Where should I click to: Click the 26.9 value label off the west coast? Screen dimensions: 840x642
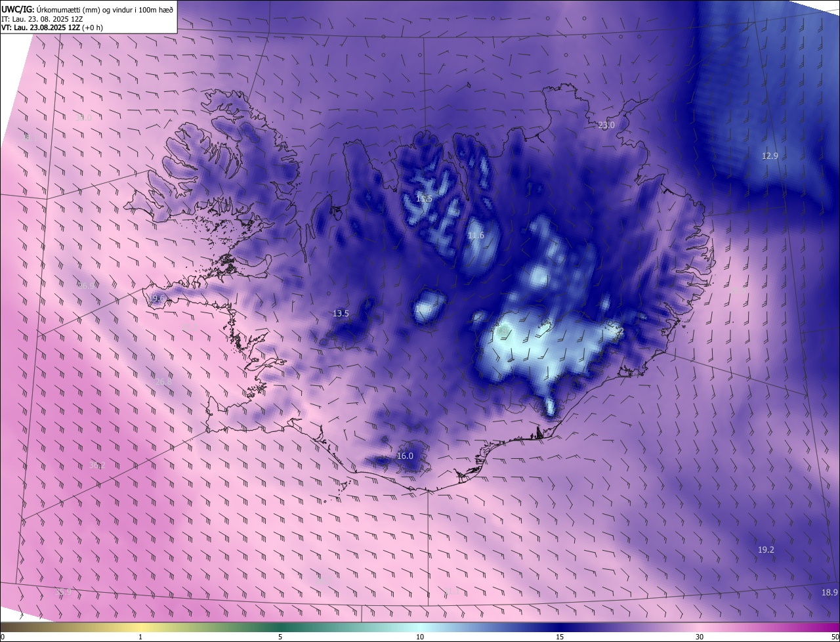pos(86,286)
